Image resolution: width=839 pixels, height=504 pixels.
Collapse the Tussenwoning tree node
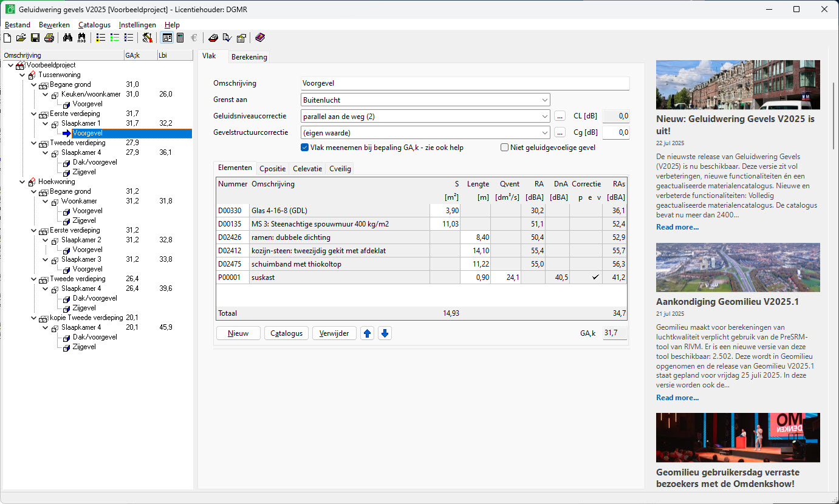coord(22,75)
